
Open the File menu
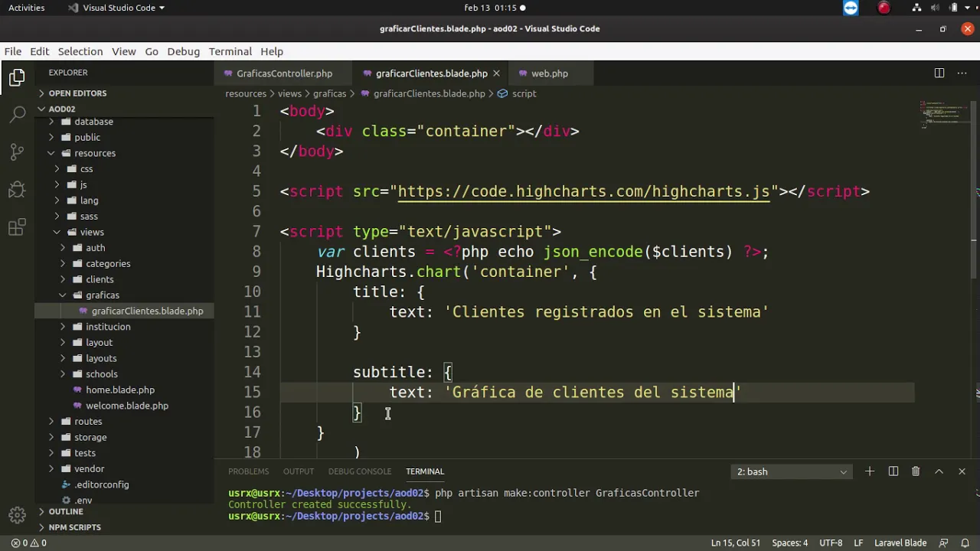(13, 51)
